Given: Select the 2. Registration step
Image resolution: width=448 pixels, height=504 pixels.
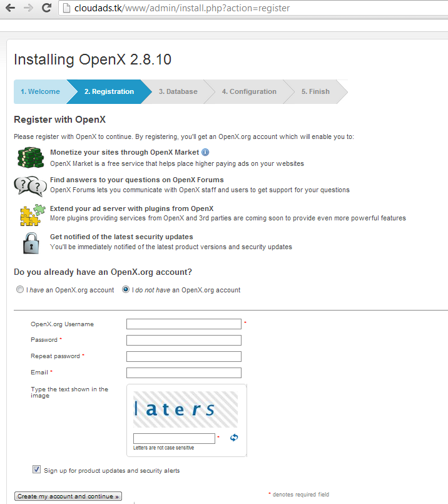Looking at the screenshot, I should (x=109, y=91).
